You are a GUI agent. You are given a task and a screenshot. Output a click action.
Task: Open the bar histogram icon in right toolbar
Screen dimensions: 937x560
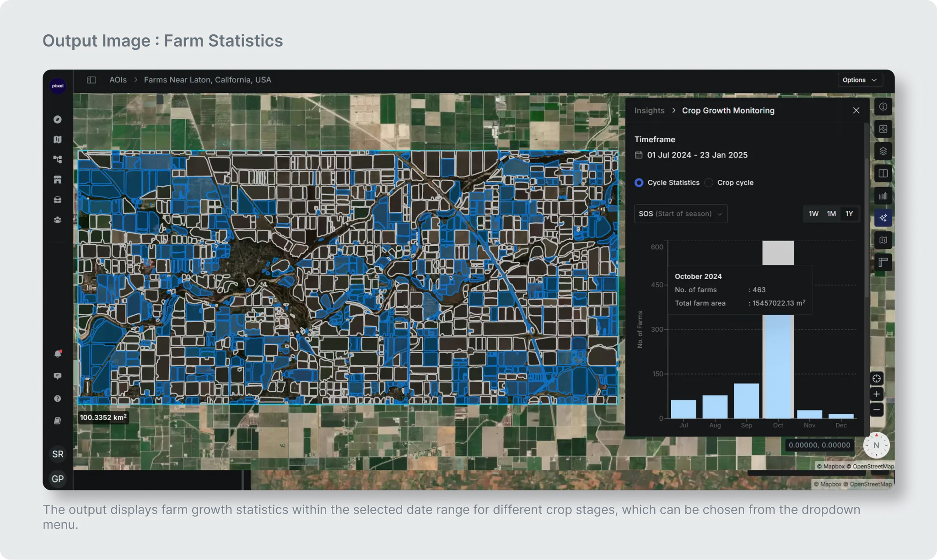883,196
